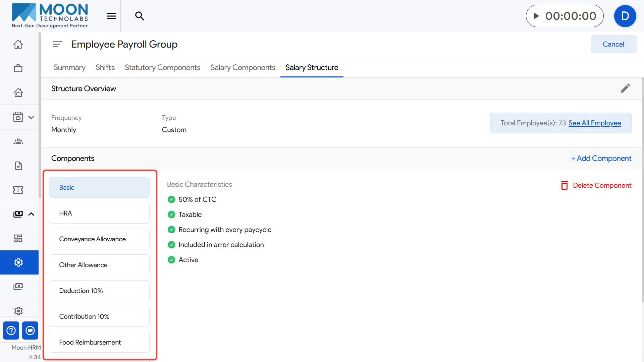Open the team people icon in sidebar
Image resolution: width=644 pixels, height=362 pixels.
point(18,141)
